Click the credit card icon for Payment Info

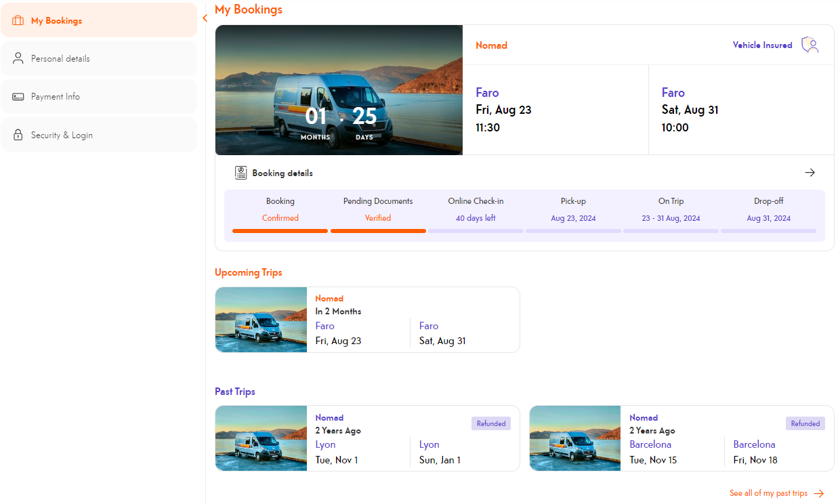tap(18, 97)
